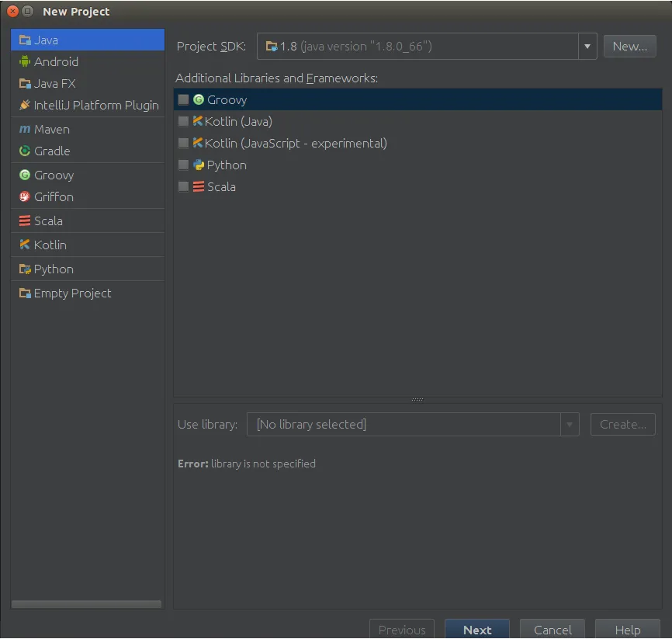Select the Java folder icon in sidebar
The image size is (672, 639).
pos(25,40)
